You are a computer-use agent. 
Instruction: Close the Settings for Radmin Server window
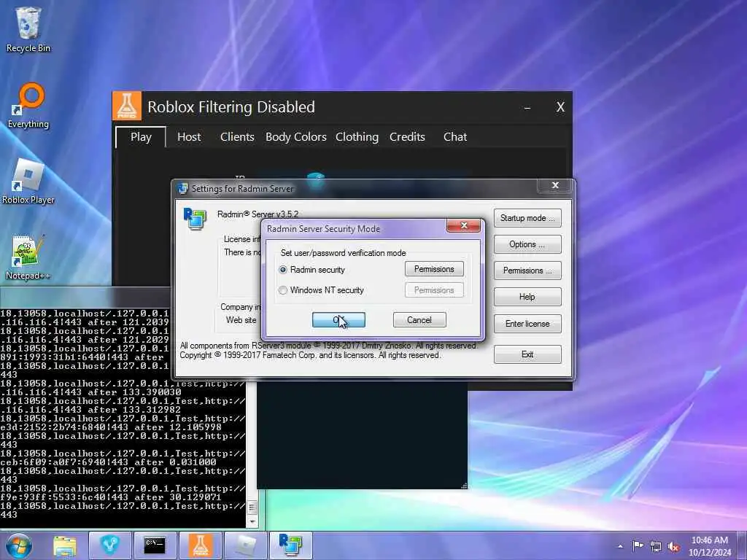coord(555,186)
